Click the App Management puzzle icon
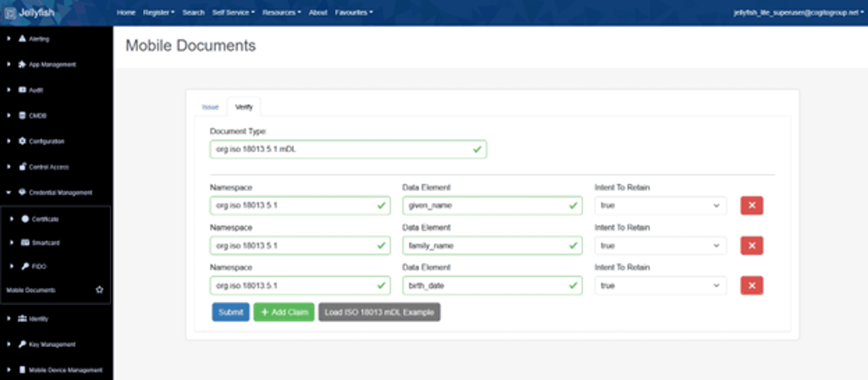This screenshot has height=380, width=868. (22, 64)
